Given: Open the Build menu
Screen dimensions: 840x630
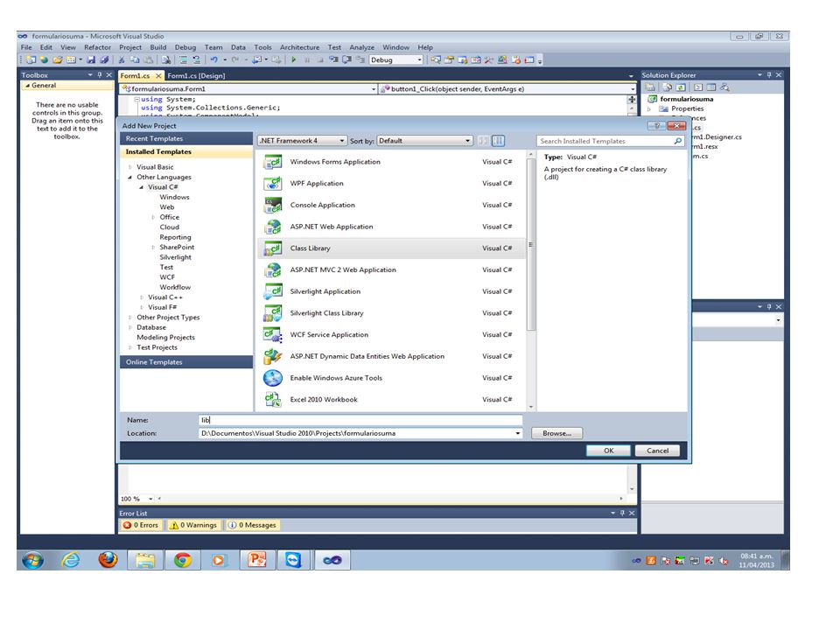Looking at the screenshot, I should pyautogui.click(x=158, y=47).
